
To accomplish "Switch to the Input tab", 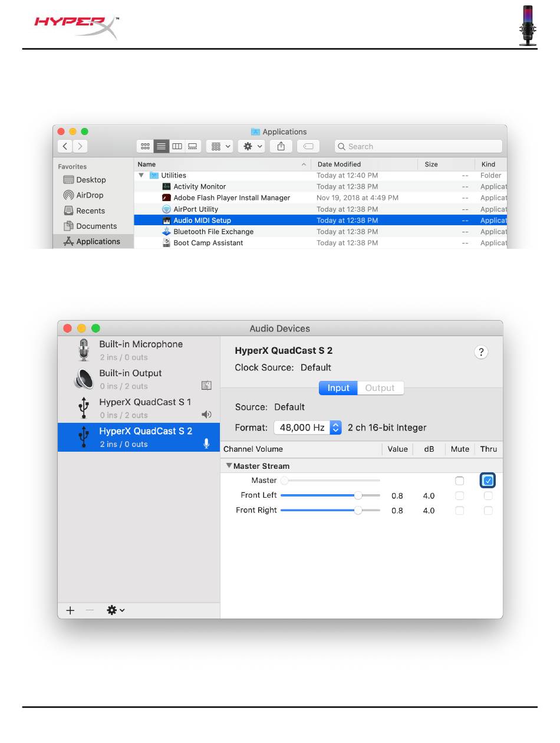I will point(338,387).
